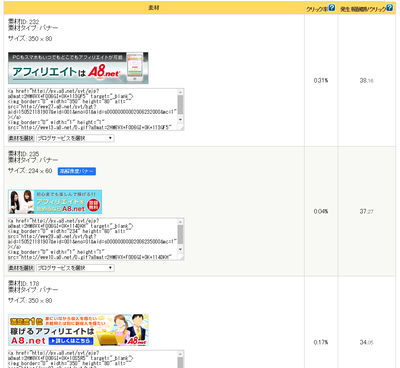
Task: Open the blog service dropdown for material 235
Action: [x=75, y=268]
